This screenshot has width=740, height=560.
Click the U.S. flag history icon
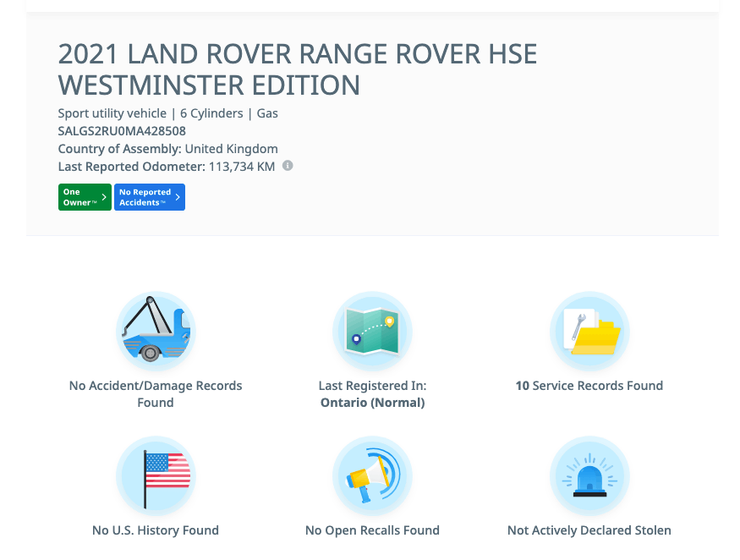(x=156, y=476)
